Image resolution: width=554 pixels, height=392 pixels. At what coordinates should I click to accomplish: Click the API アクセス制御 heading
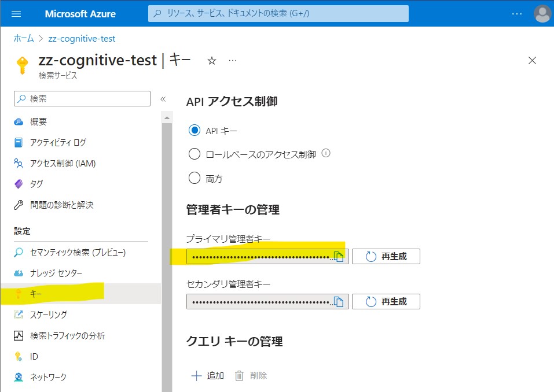232,102
